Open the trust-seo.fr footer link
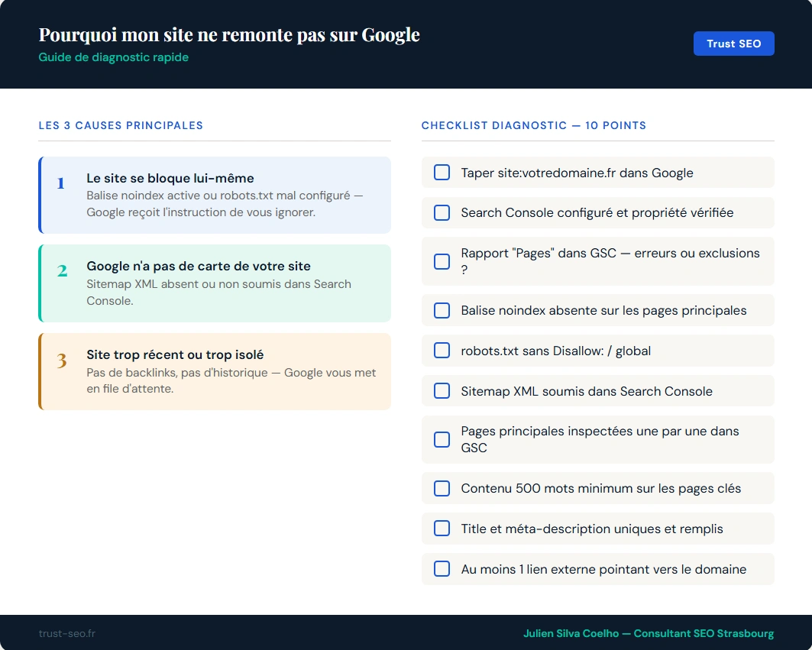 67,633
